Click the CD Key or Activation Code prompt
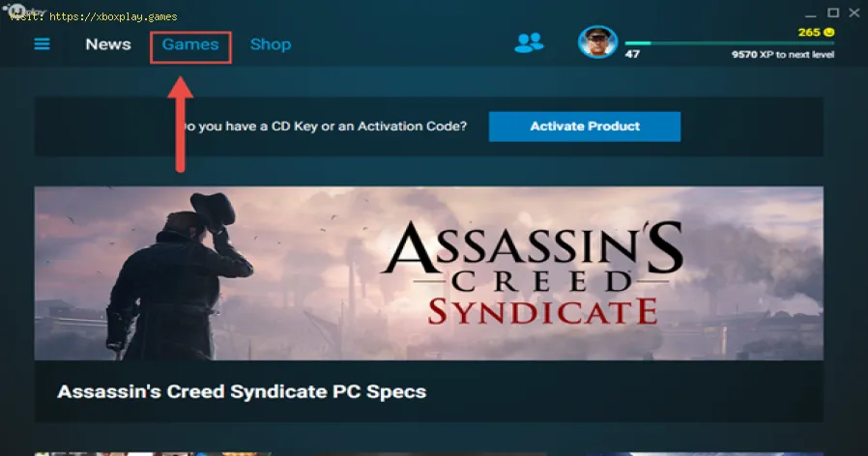This screenshot has height=456, width=868. click(x=325, y=127)
